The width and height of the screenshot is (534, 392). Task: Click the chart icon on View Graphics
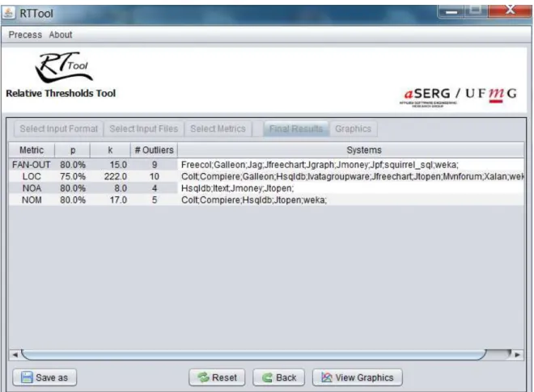point(327,377)
